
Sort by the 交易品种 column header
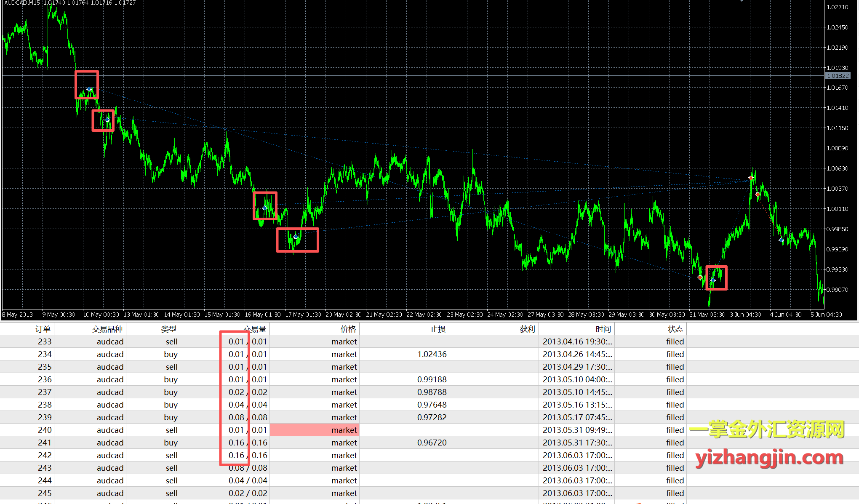pos(107,329)
